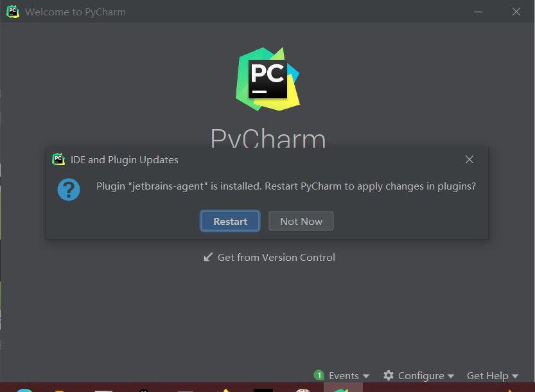Click the PyCharm taskbar icon
Image resolution: width=535 pixels, height=392 pixels.
tap(343, 388)
